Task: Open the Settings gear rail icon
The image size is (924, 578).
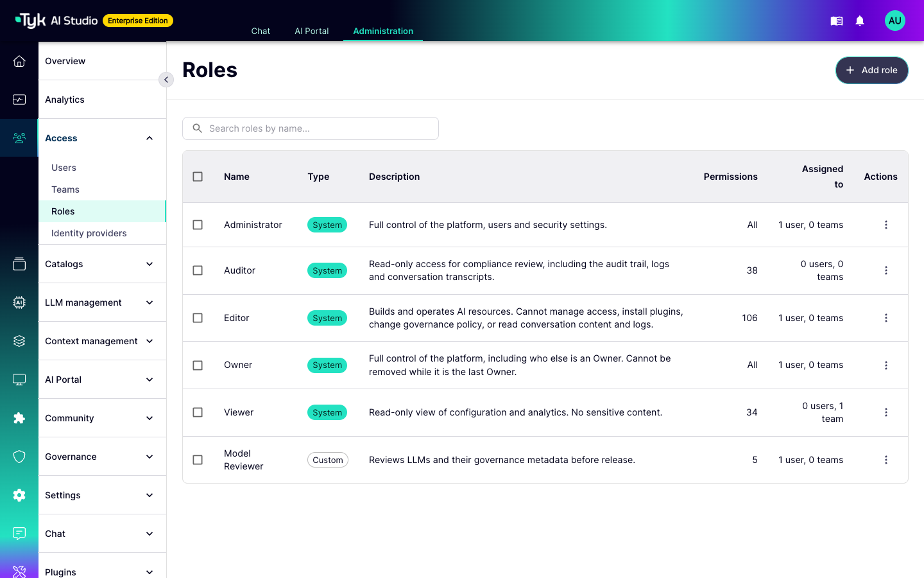Action: (x=19, y=495)
